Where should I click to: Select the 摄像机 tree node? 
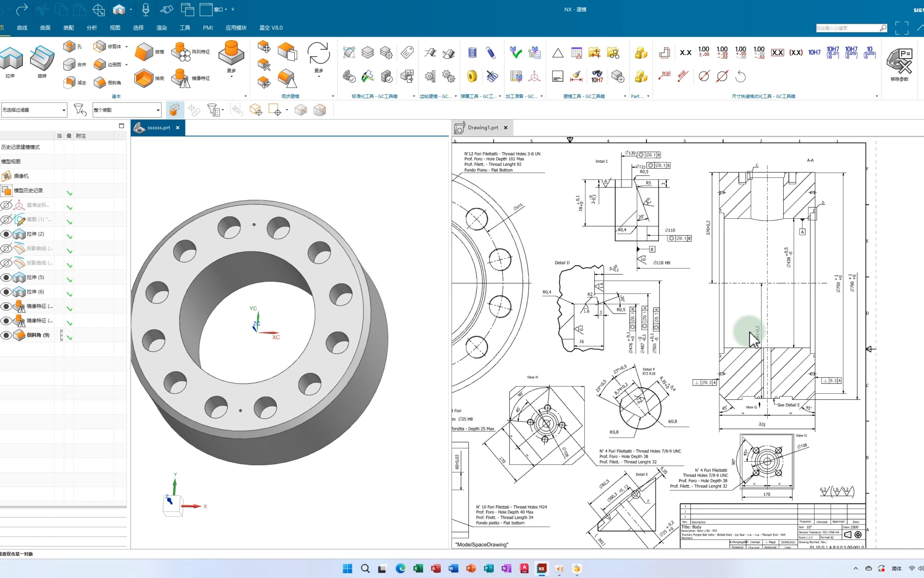pyautogui.click(x=21, y=176)
